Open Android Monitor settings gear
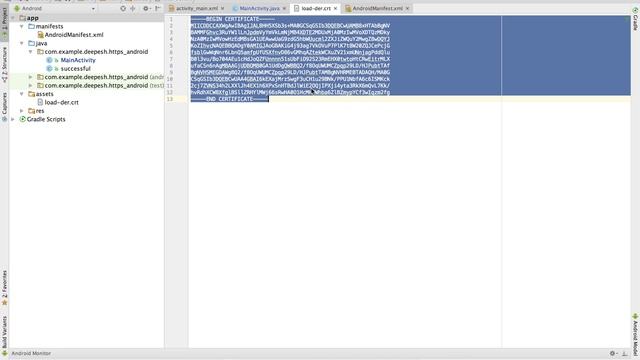This screenshot has width=640, height=360. coord(613,353)
